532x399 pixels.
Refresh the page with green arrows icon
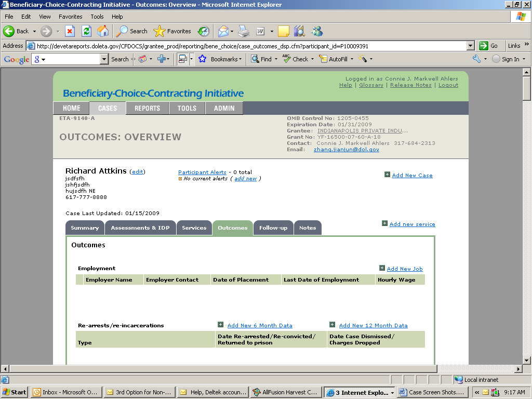tap(87, 31)
